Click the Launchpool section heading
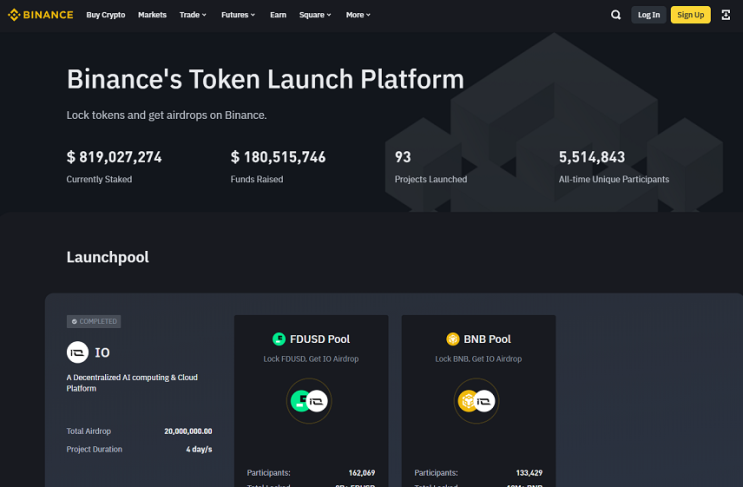Screen dimensions: 743x487 click(108, 257)
